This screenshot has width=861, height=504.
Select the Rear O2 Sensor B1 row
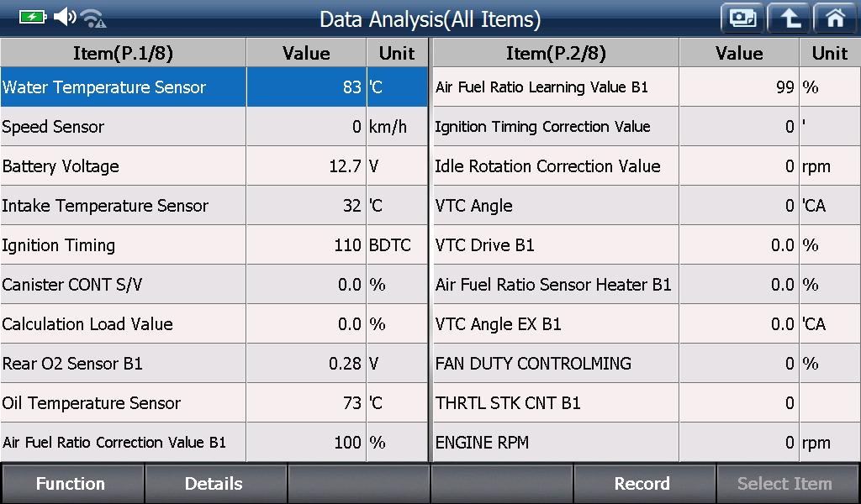click(x=214, y=364)
